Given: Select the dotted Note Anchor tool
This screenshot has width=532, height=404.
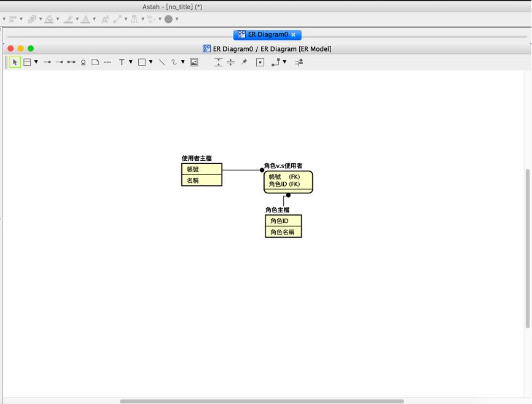Looking at the screenshot, I should (x=108, y=62).
